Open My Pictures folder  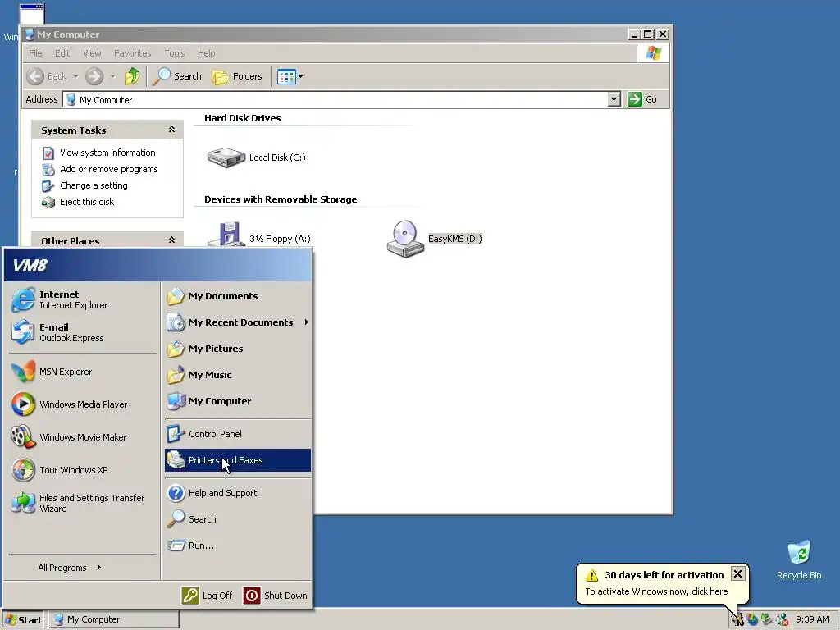point(237,349)
